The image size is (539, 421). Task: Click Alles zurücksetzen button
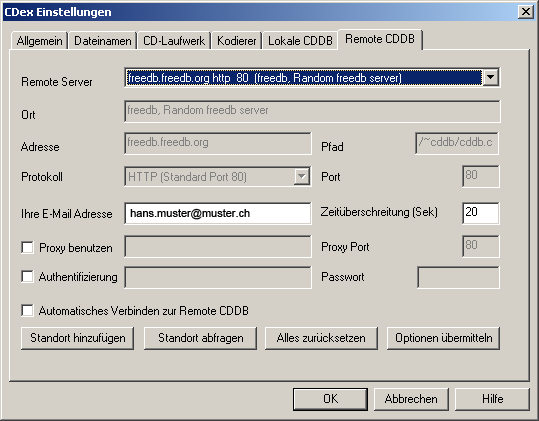[x=321, y=338]
